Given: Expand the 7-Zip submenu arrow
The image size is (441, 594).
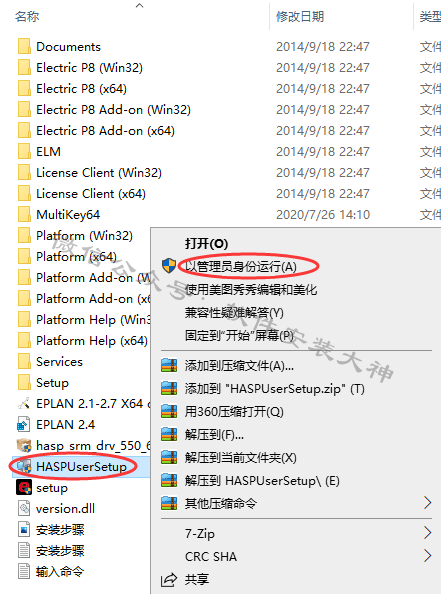Looking at the screenshot, I should point(427,533).
